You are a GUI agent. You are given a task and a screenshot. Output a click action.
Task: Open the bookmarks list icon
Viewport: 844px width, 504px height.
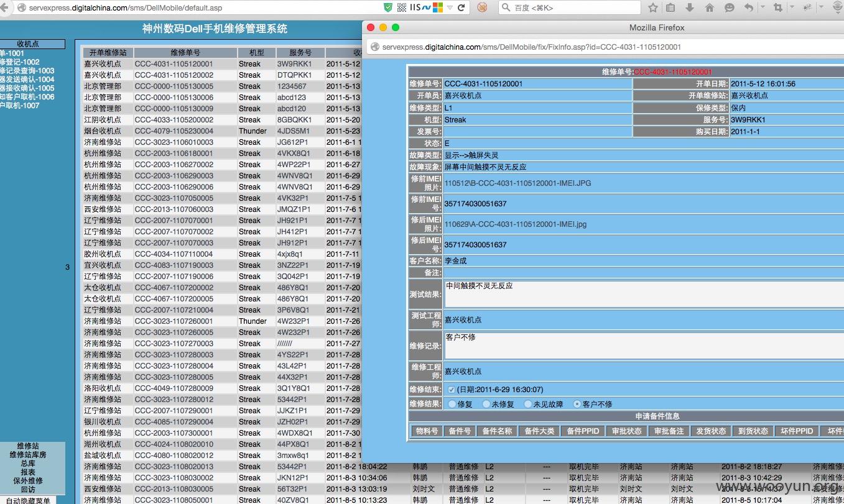click(x=670, y=7)
